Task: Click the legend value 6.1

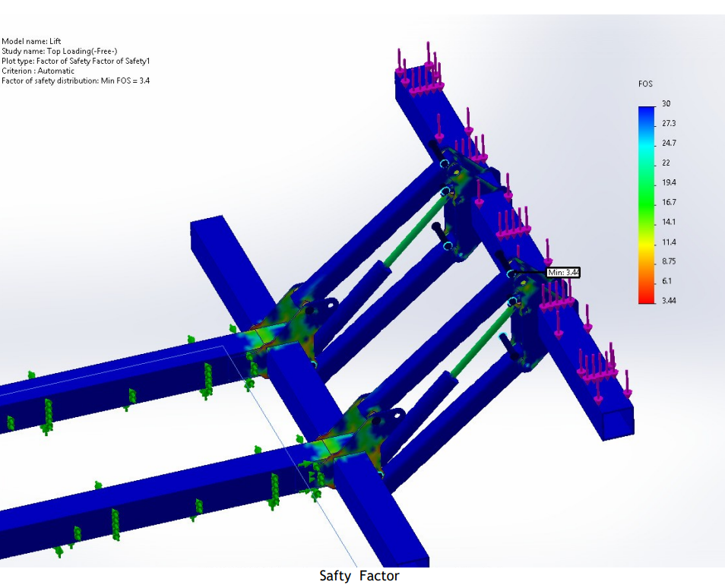Action: point(666,281)
